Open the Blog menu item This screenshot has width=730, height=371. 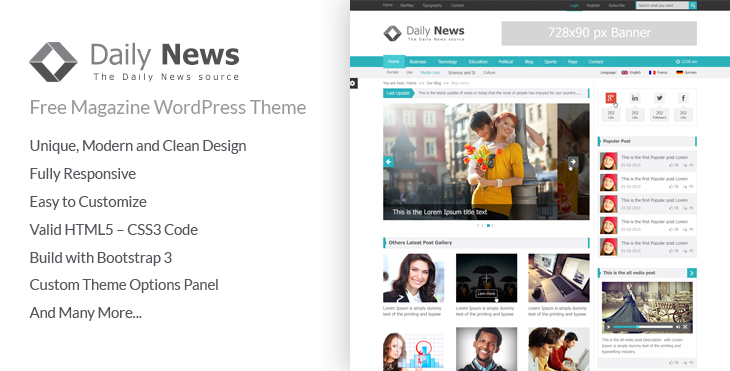[x=529, y=62]
